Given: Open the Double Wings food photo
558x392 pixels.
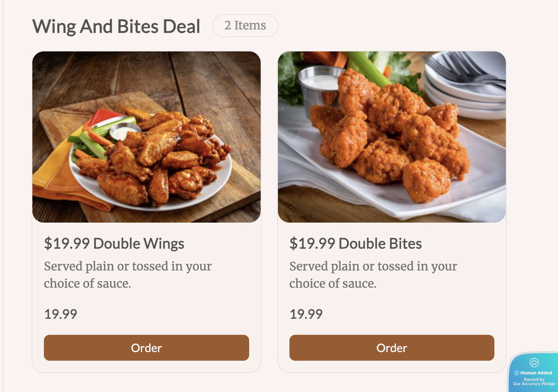Looking at the screenshot, I should click(x=146, y=137).
